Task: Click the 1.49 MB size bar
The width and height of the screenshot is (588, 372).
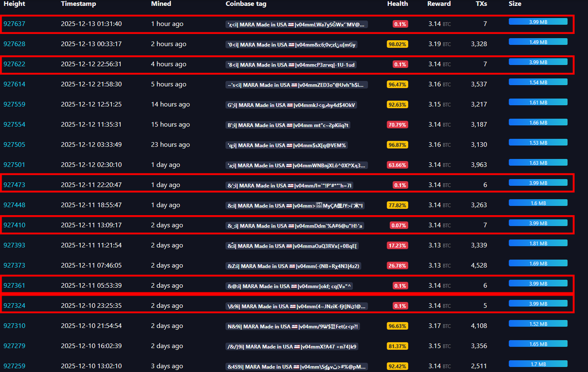Action: pos(538,42)
